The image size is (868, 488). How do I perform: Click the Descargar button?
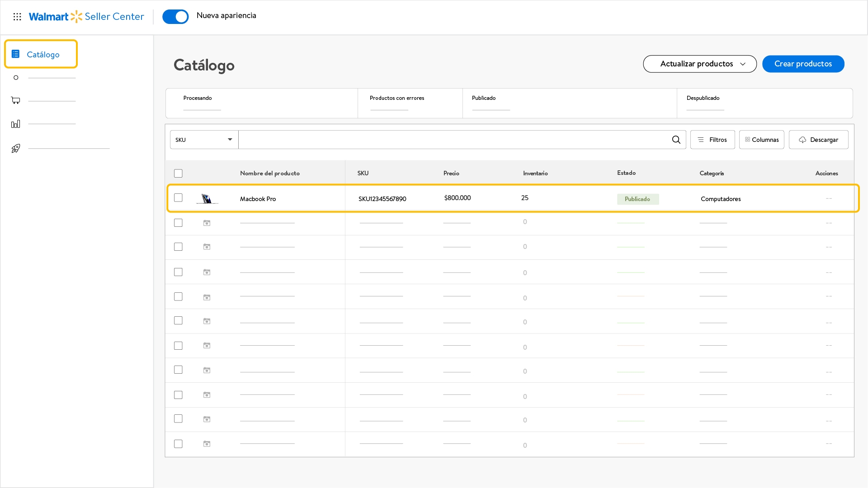pos(818,140)
